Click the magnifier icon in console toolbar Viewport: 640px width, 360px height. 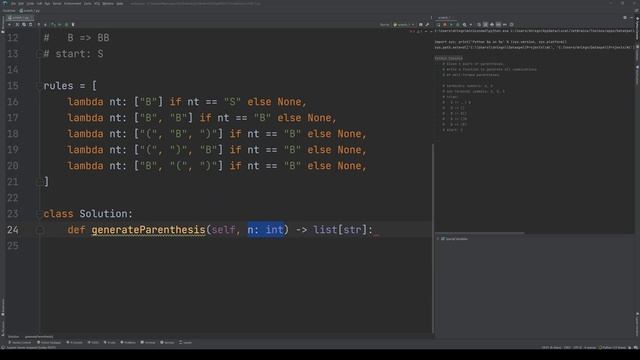464,24
